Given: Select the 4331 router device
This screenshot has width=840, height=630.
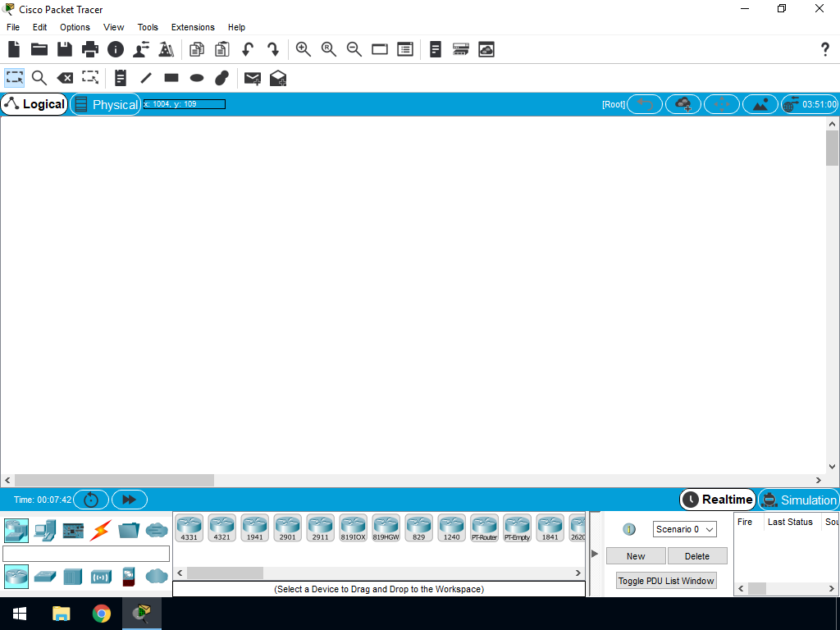Looking at the screenshot, I should click(x=189, y=527).
